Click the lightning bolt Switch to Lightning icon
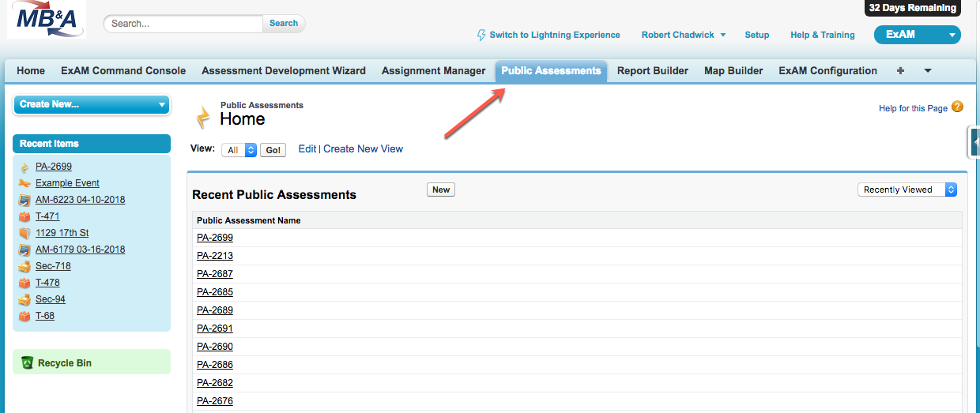The width and height of the screenshot is (980, 413). pyautogui.click(x=481, y=36)
